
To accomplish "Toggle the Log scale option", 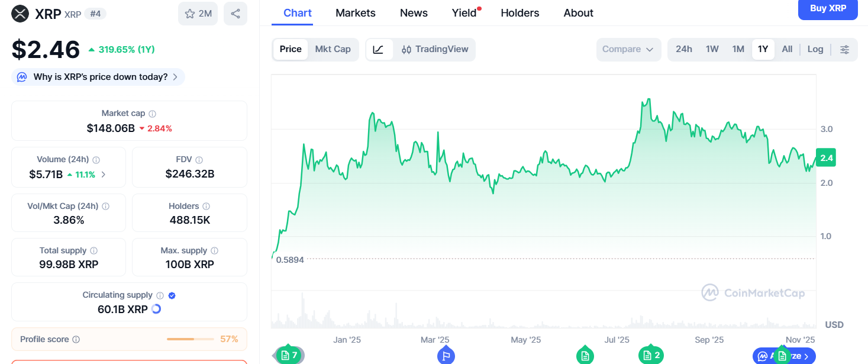I will coord(815,49).
